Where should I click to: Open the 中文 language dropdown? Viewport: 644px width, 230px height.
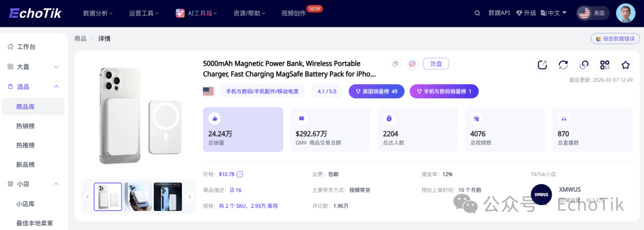point(553,13)
